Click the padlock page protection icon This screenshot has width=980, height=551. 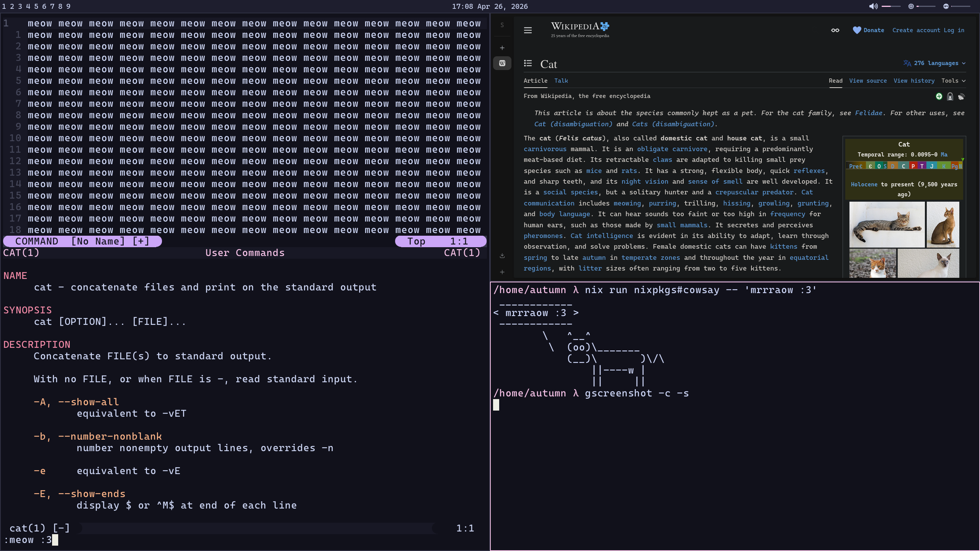point(950,96)
